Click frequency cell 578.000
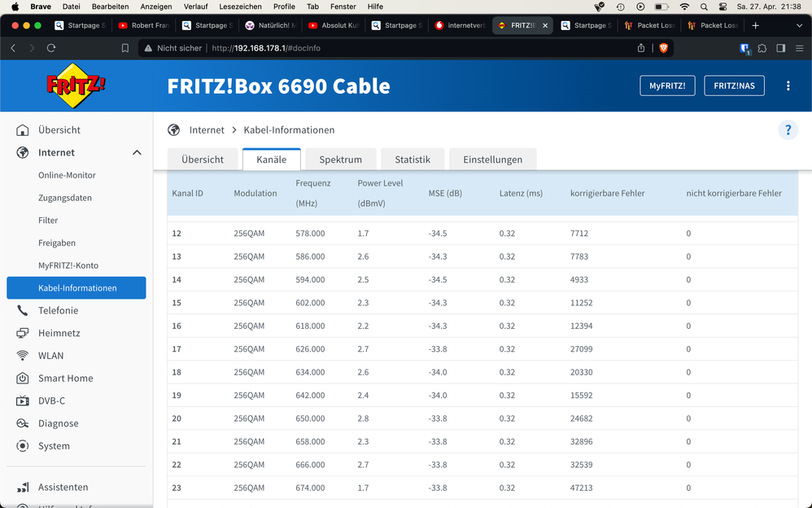The height and width of the screenshot is (508, 812). (310, 234)
